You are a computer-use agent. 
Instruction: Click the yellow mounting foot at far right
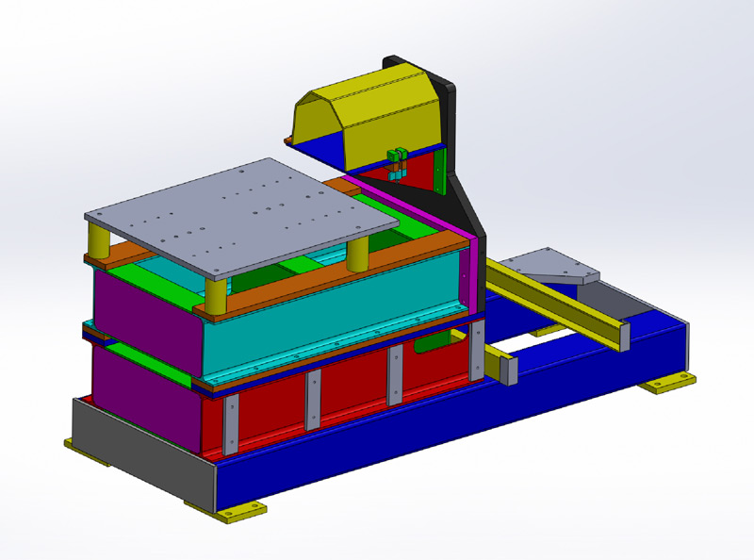[x=667, y=382]
